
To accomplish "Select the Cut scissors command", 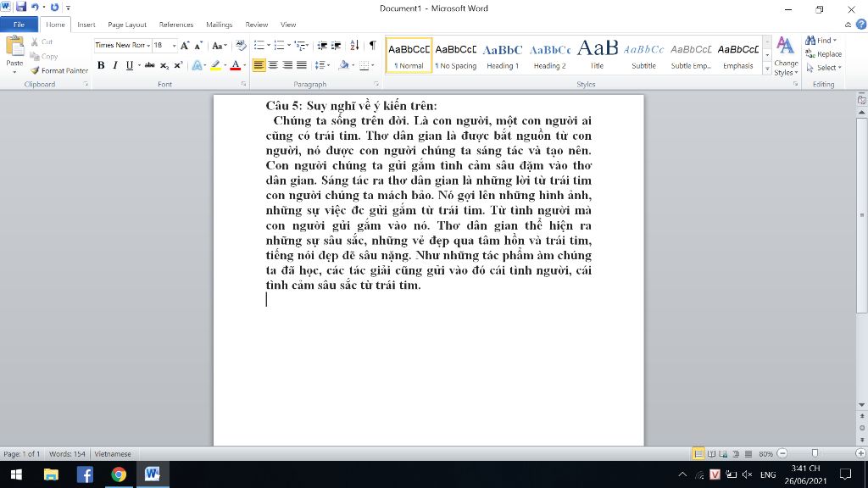I will coord(42,42).
